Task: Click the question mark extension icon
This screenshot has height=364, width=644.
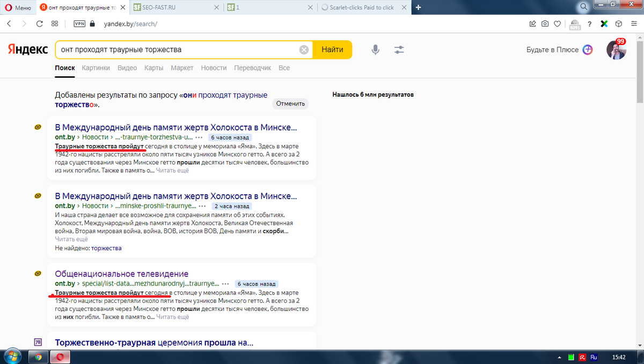Action: click(x=590, y=24)
